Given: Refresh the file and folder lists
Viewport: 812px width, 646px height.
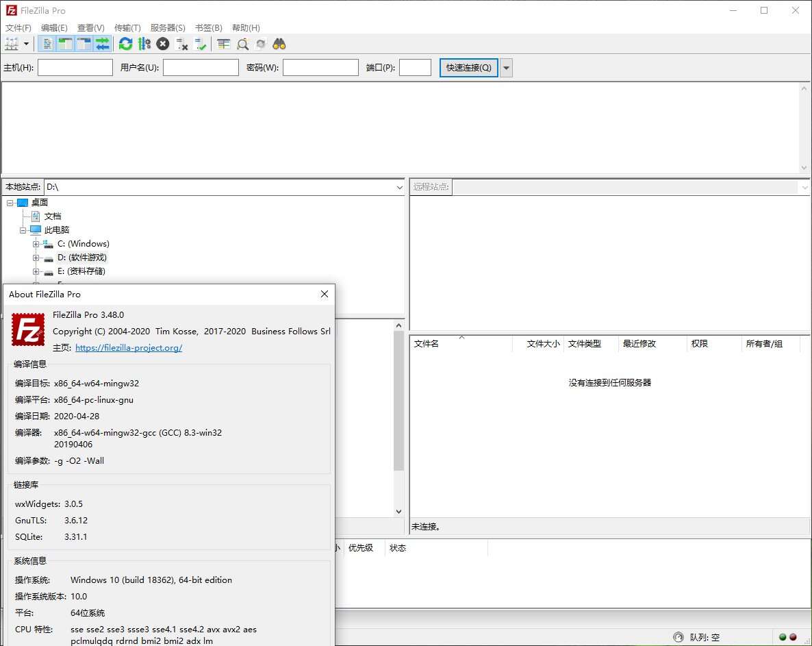Looking at the screenshot, I should (125, 43).
